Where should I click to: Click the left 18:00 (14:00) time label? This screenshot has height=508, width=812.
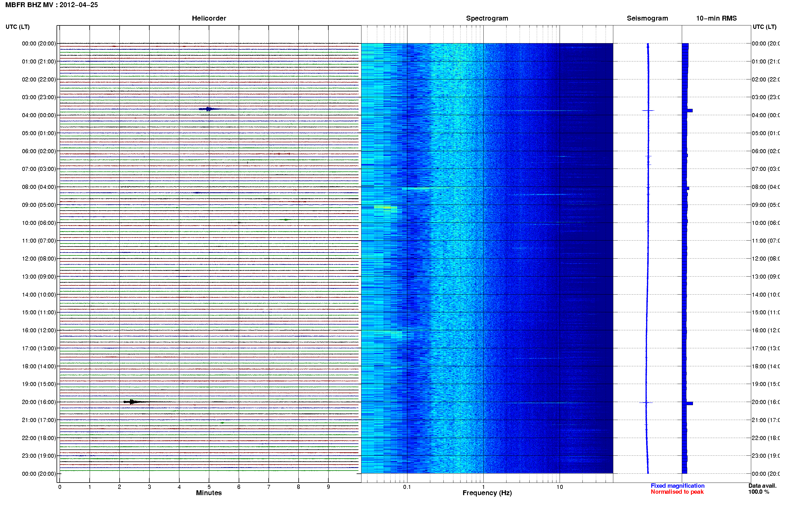click(39, 367)
